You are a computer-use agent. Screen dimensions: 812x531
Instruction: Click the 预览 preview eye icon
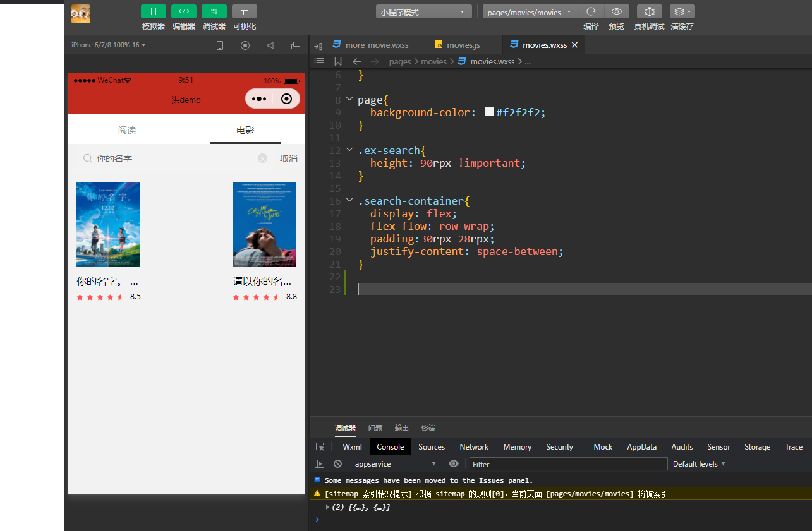617,11
